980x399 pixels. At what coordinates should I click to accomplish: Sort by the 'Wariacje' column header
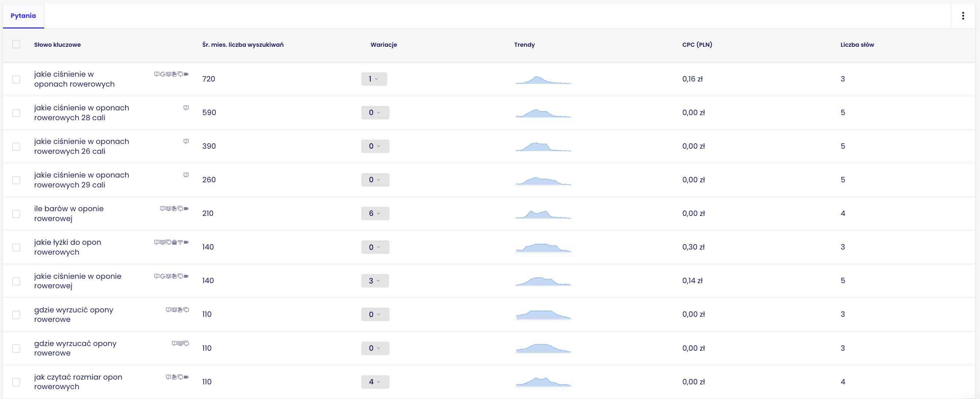tap(384, 45)
